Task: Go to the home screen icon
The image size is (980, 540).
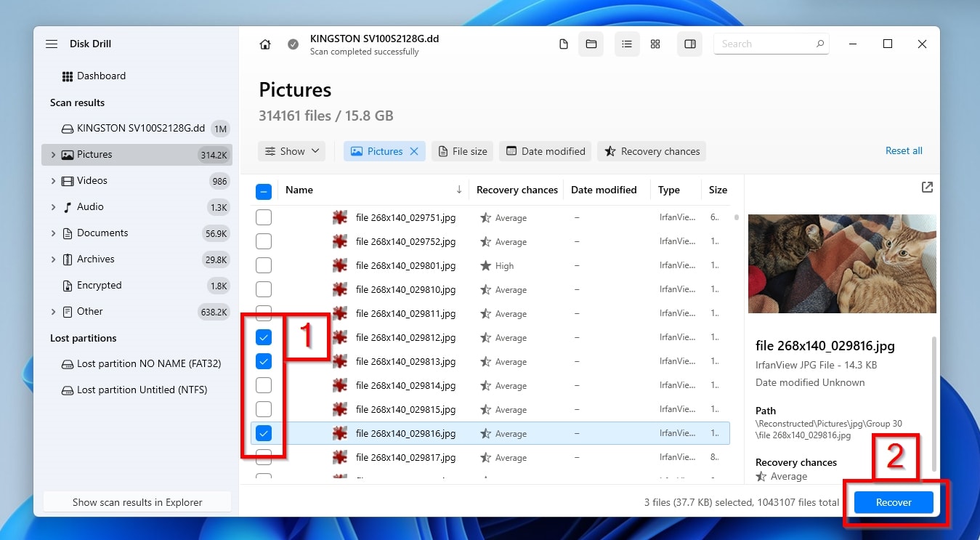Action: pyautogui.click(x=265, y=44)
